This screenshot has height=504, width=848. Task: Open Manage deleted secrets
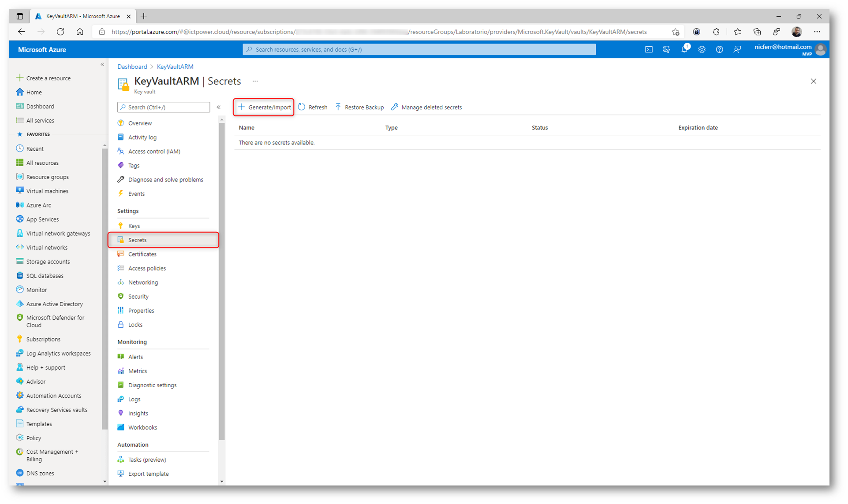pyautogui.click(x=426, y=107)
